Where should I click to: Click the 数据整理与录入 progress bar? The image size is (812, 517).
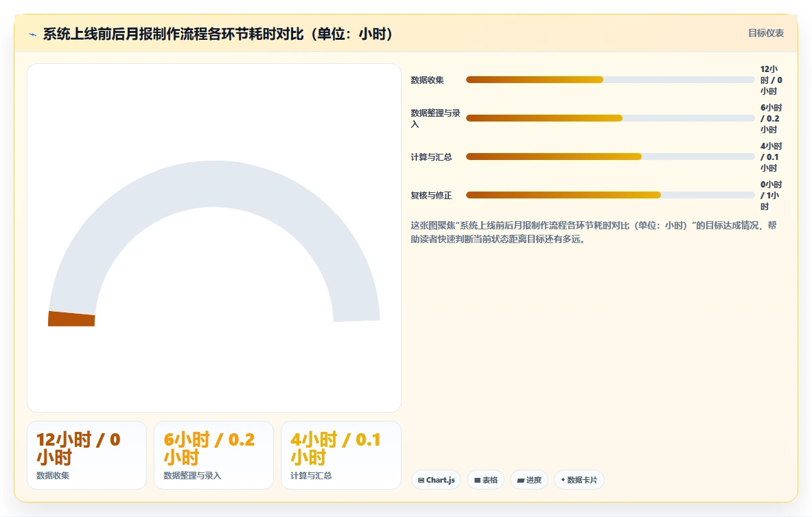610,118
